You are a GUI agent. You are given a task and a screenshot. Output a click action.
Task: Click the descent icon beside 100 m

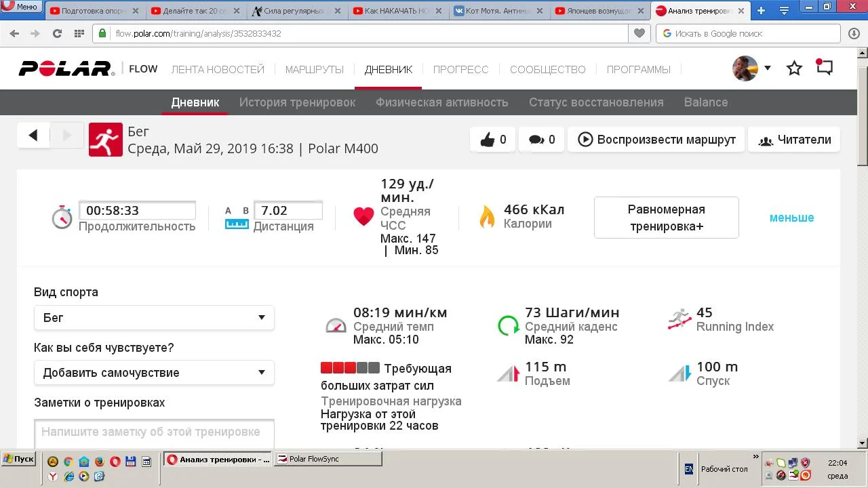click(x=679, y=373)
